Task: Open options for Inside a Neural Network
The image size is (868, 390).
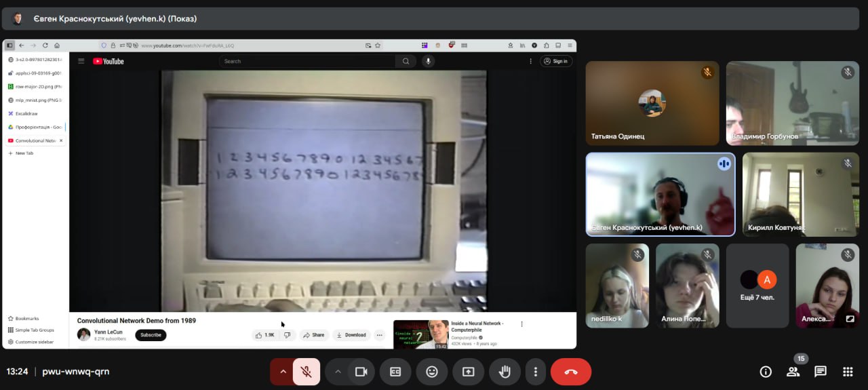Action: (x=521, y=324)
